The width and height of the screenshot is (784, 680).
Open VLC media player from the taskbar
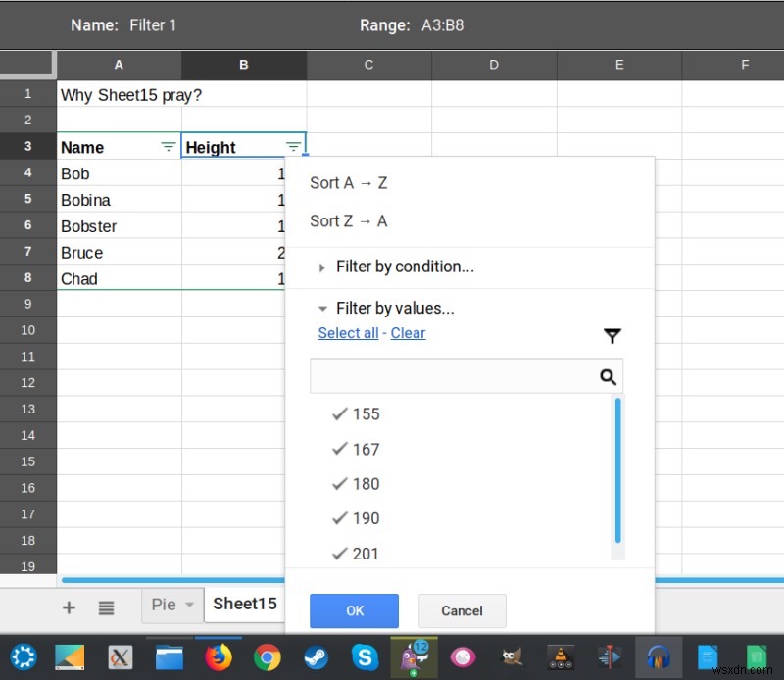561,657
